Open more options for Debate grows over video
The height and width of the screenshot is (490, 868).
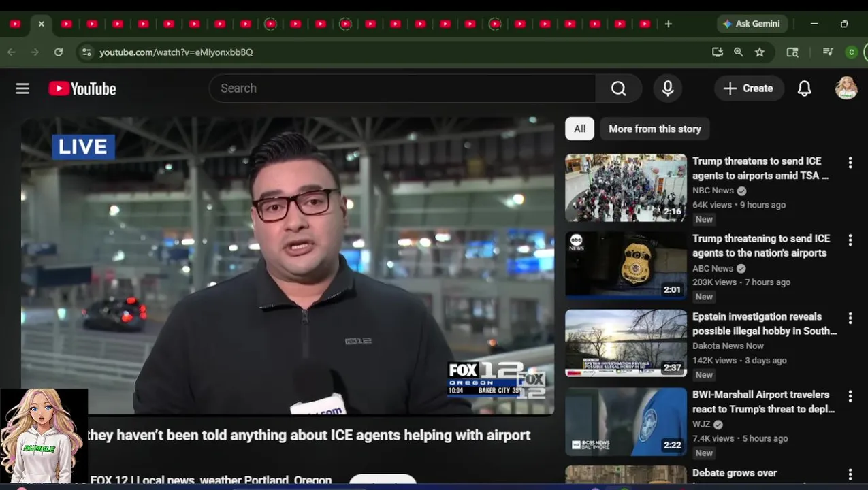(850, 474)
